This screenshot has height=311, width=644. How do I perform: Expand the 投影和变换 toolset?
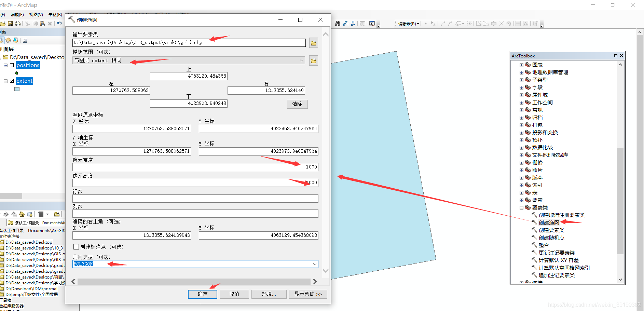pos(521,133)
